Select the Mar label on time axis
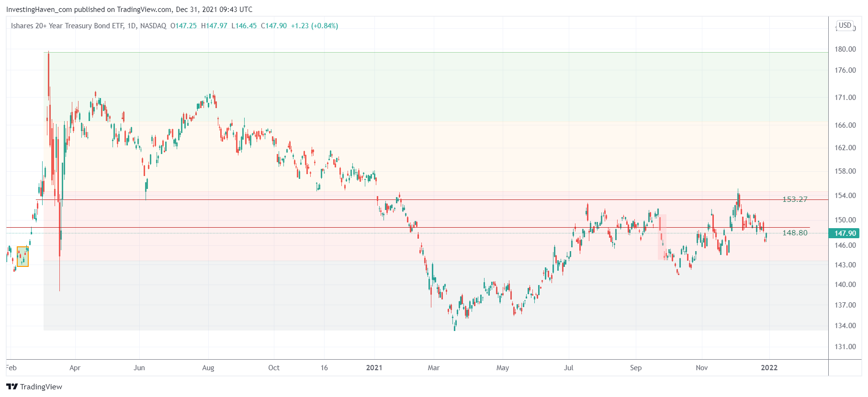Screen dimensions: 868x397 pyautogui.click(x=433, y=368)
